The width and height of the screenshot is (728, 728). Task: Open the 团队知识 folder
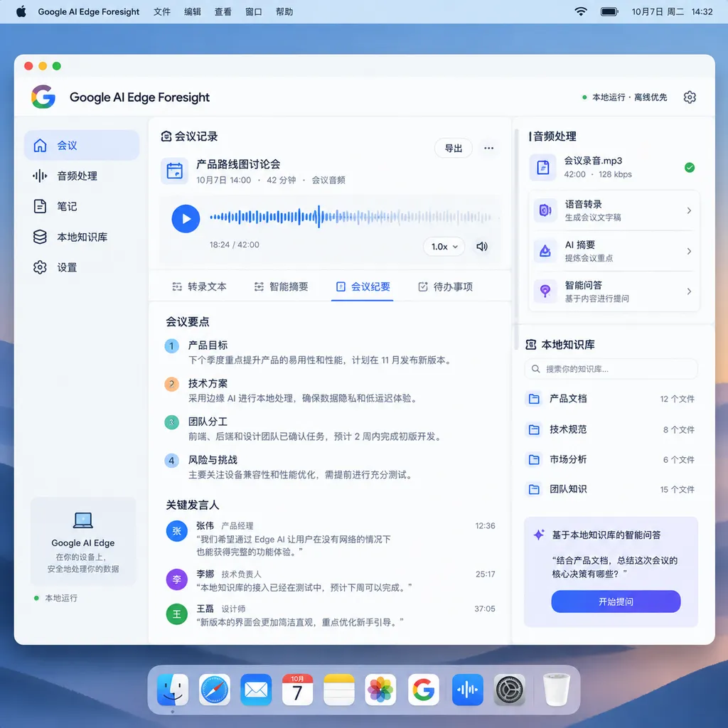pyautogui.click(x=611, y=489)
